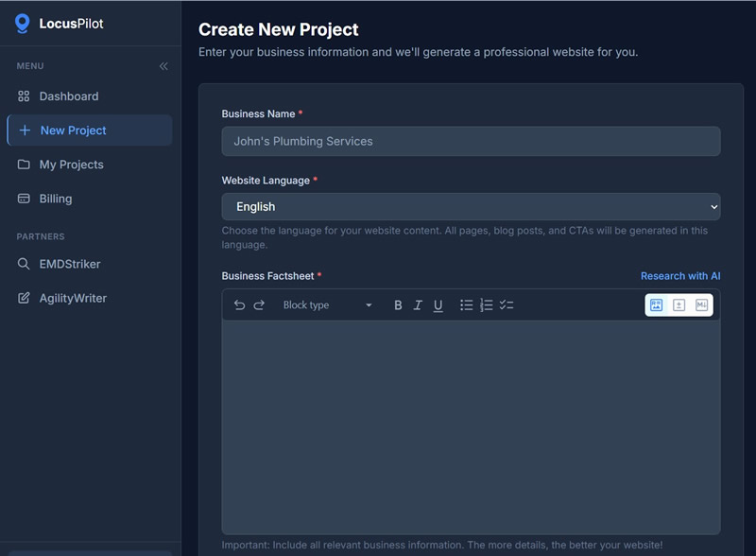Click the Research with AI link
This screenshot has width=756, height=556.
click(x=680, y=276)
